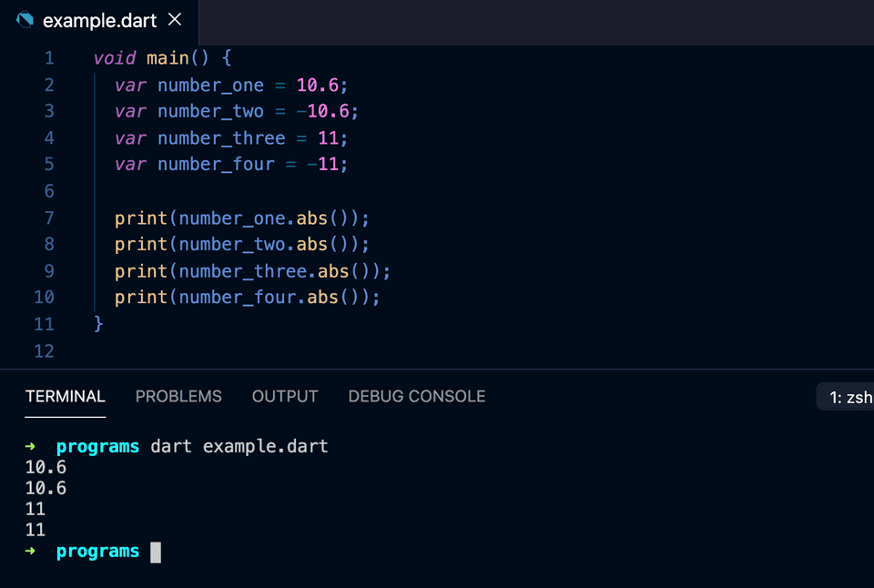Click line number 7 in the gutter
The width and height of the screenshot is (874, 588).
coord(48,218)
